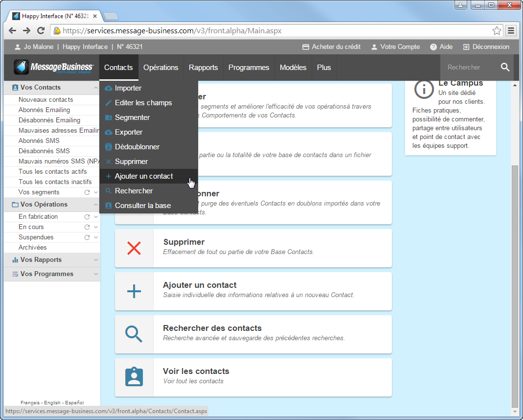Open the Chrome hamburger menu
The width and height of the screenshot is (523, 420).
pyautogui.click(x=511, y=31)
